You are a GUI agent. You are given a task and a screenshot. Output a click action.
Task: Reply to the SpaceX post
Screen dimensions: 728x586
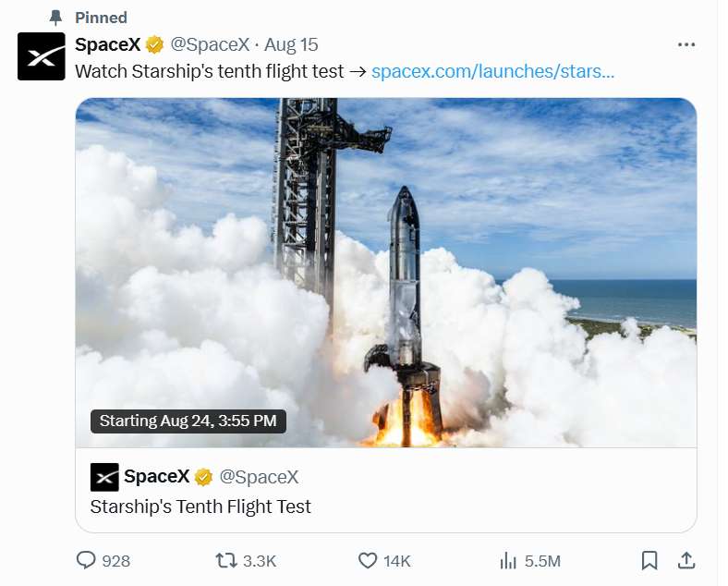click(87, 560)
